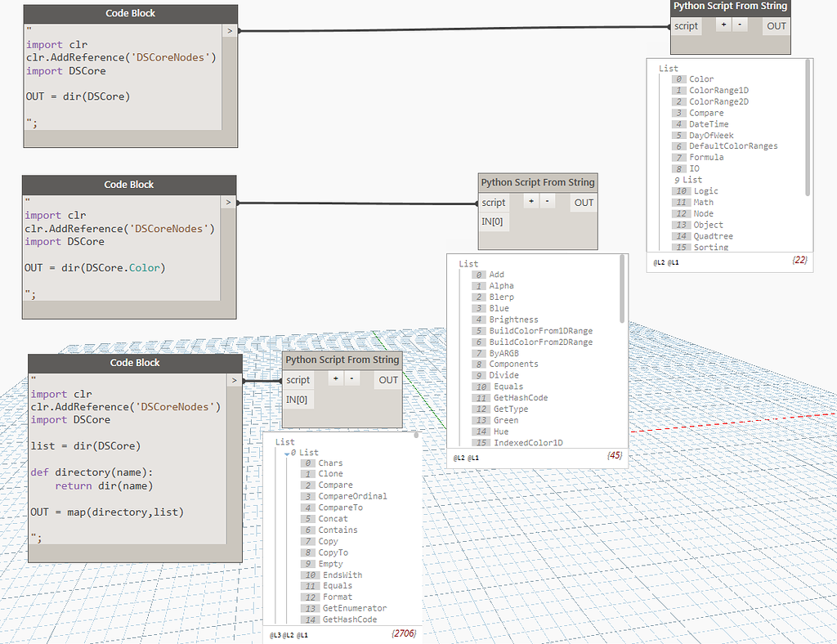Click the ">" arrow on the top Code Block
The image size is (837, 644).
[x=230, y=30]
